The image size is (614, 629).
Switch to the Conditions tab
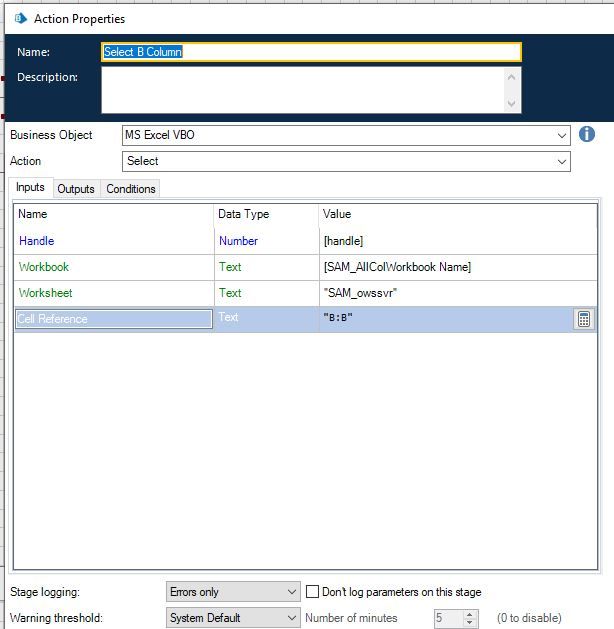(131, 189)
